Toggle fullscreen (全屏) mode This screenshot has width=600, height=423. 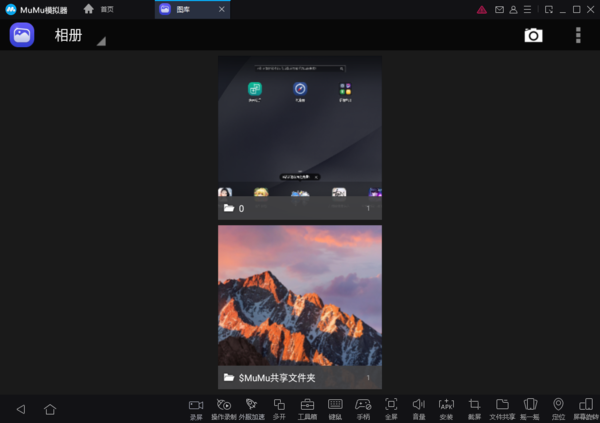(x=391, y=406)
